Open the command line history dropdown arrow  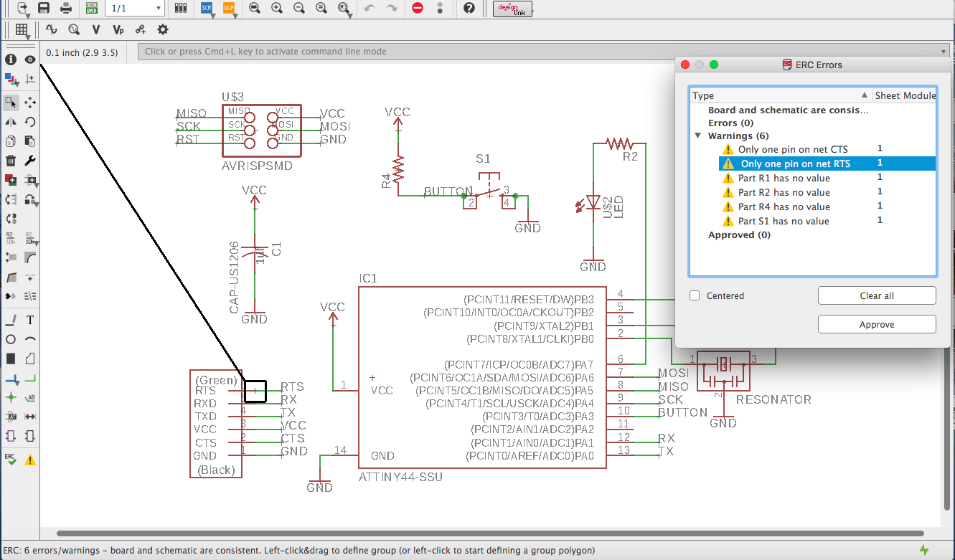pos(944,52)
